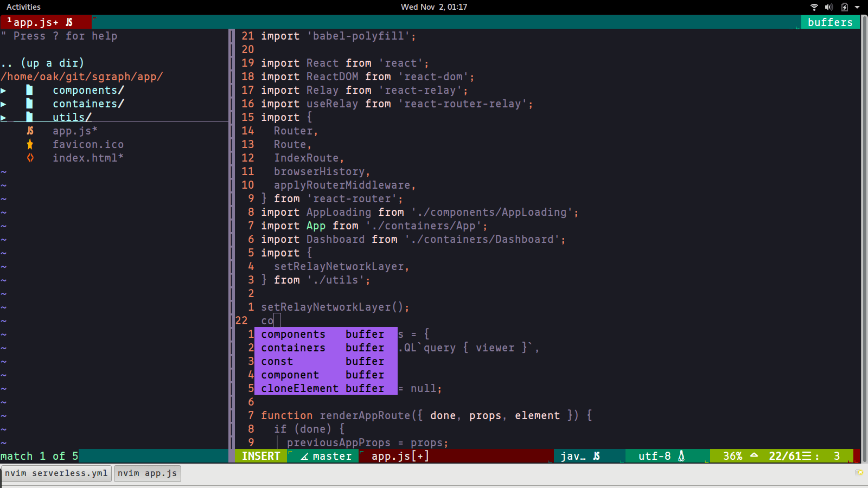
Task: Click the diamond icon beside index.html
Action: point(30,158)
